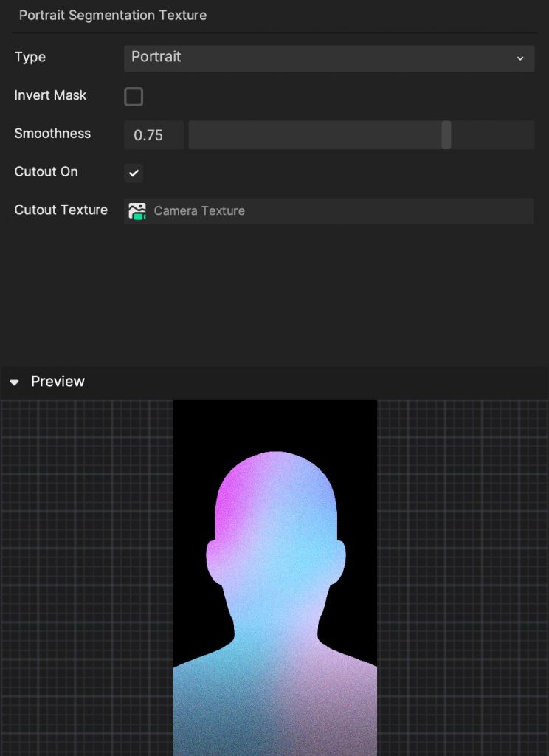Click the portrait silhouette preview image

tap(274, 577)
